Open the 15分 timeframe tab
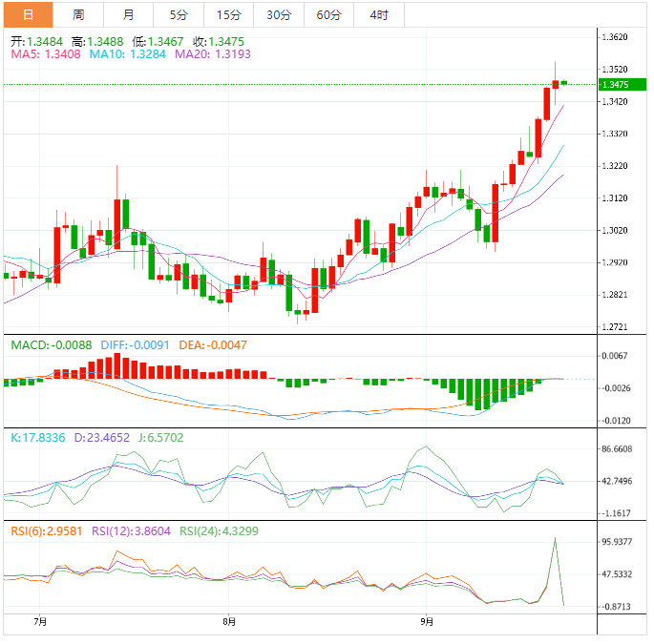 point(228,15)
